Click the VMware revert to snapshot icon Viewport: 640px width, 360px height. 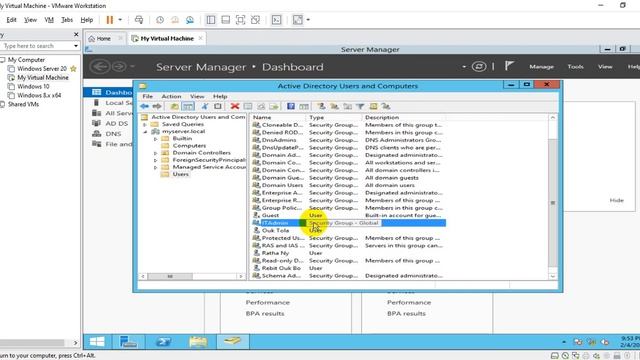(175, 20)
